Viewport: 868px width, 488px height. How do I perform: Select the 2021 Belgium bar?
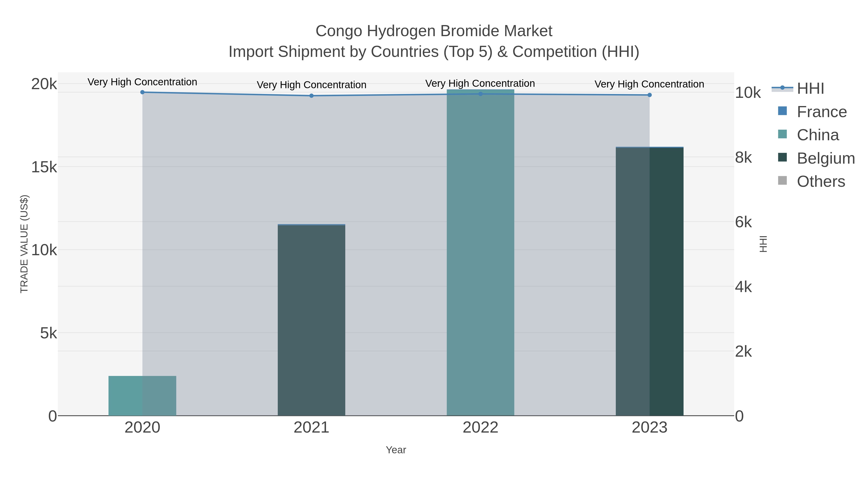pyautogui.click(x=311, y=320)
